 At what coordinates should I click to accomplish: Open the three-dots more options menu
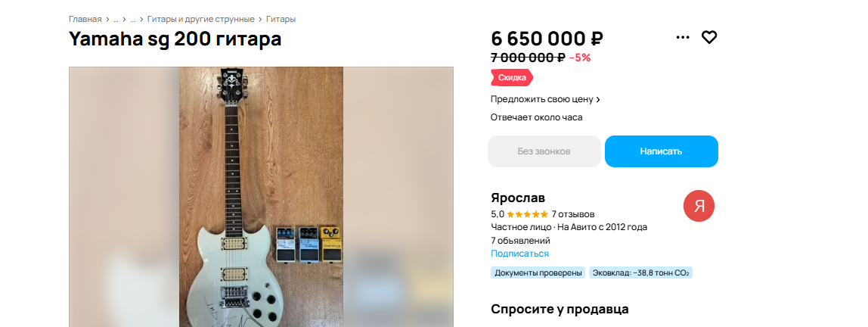pos(683,37)
